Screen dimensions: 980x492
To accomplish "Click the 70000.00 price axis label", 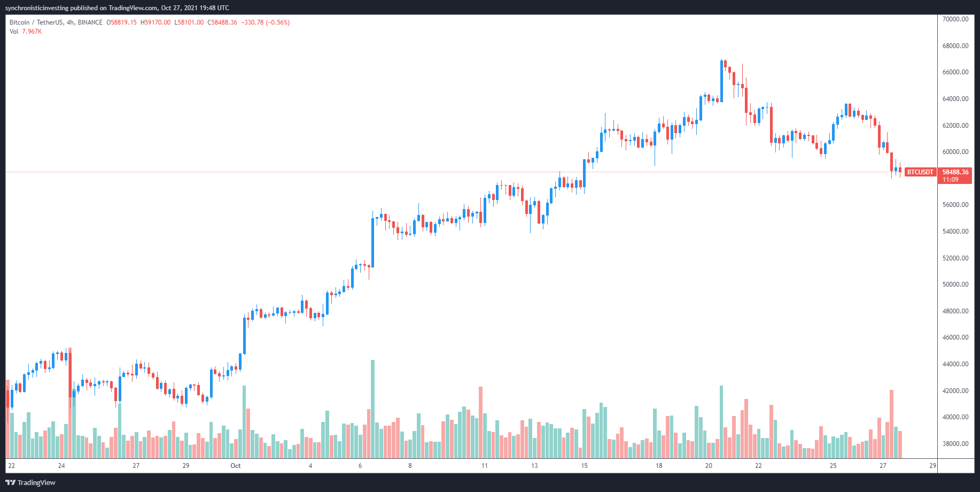I will pyautogui.click(x=955, y=19).
